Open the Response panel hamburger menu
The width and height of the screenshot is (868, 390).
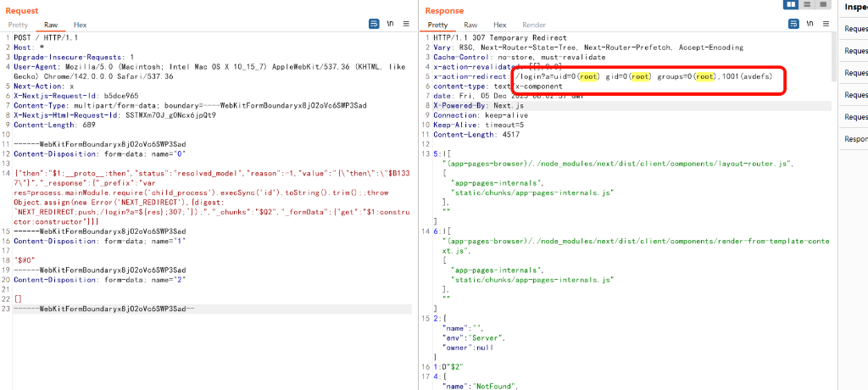[825, 25]
